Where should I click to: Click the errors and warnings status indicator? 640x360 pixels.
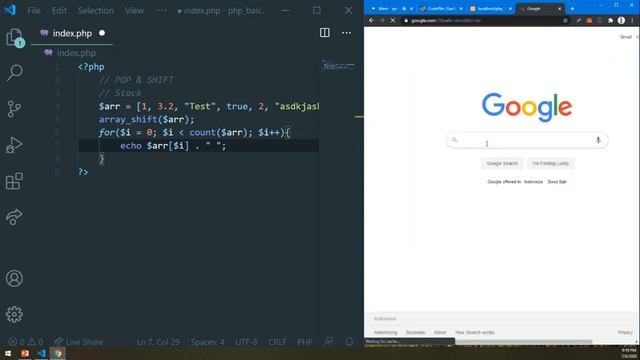26,342
